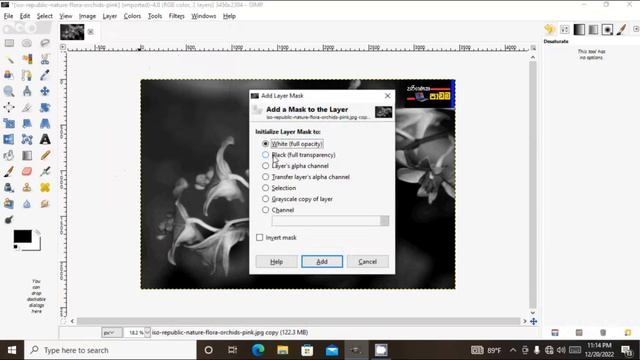Image resolution: width=640 pixels, height=360 pixels.
Task: Select the Select by Color tool
Action: (x=27, y=59)
